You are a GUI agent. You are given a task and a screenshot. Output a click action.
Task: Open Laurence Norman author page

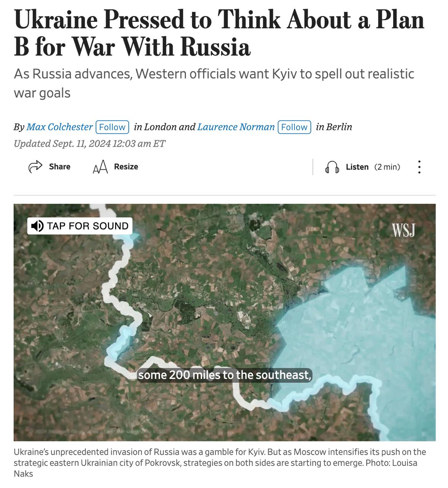coord(236,127)
